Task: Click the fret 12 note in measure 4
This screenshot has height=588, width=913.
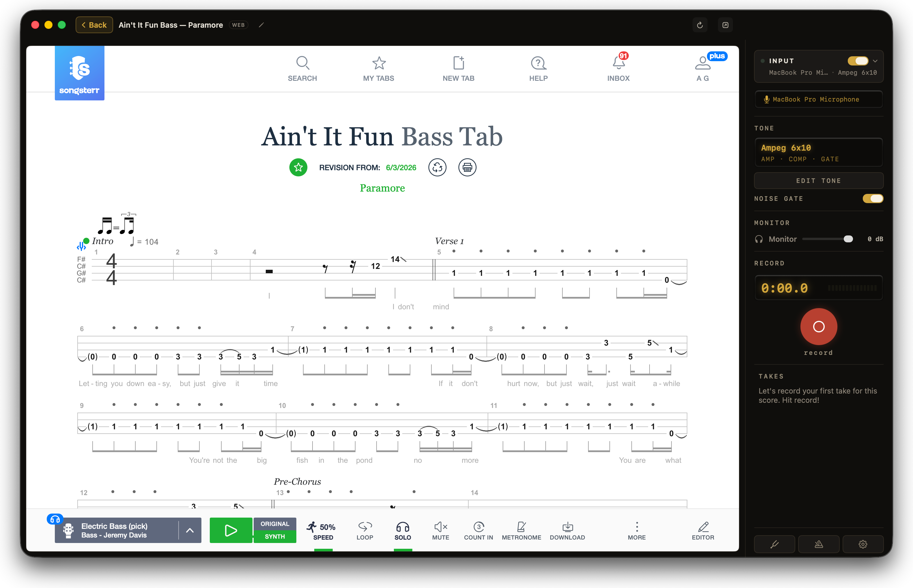Action: click(375, 266)
